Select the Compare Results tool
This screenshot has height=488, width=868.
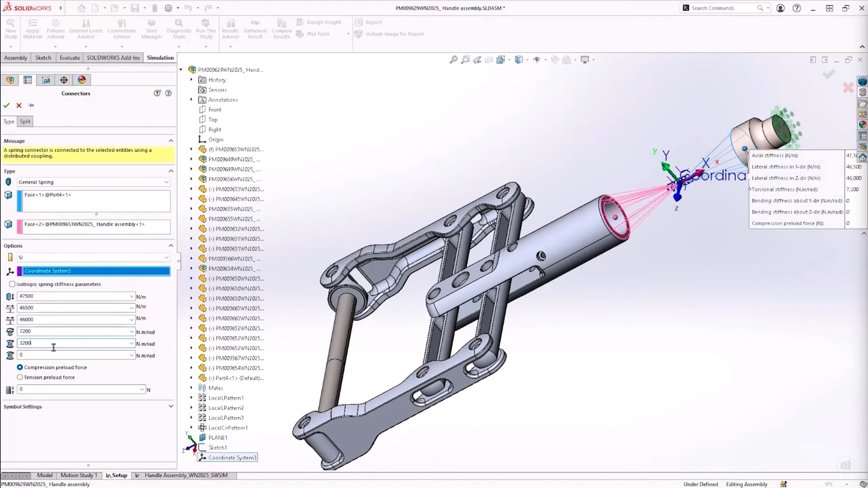click(x=281, y=28)
